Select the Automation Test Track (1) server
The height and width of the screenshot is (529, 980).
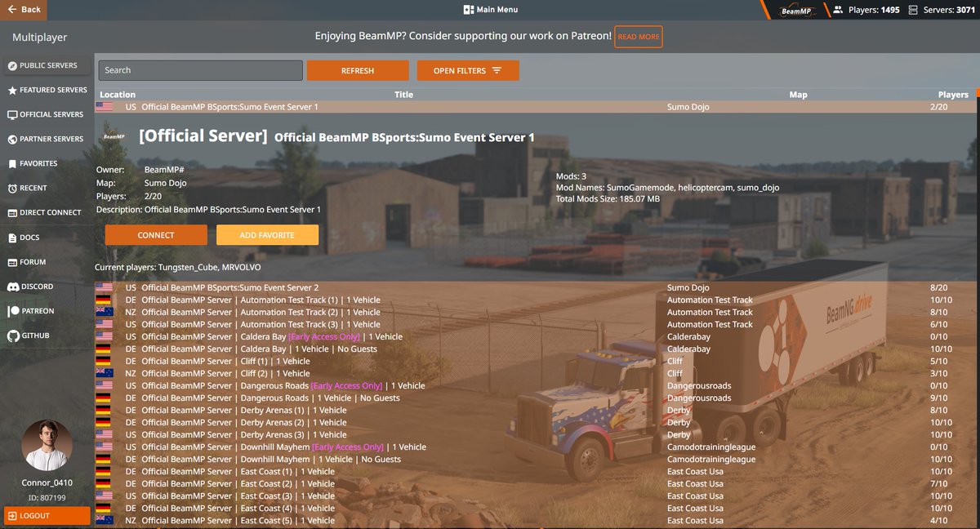point(535,300)
